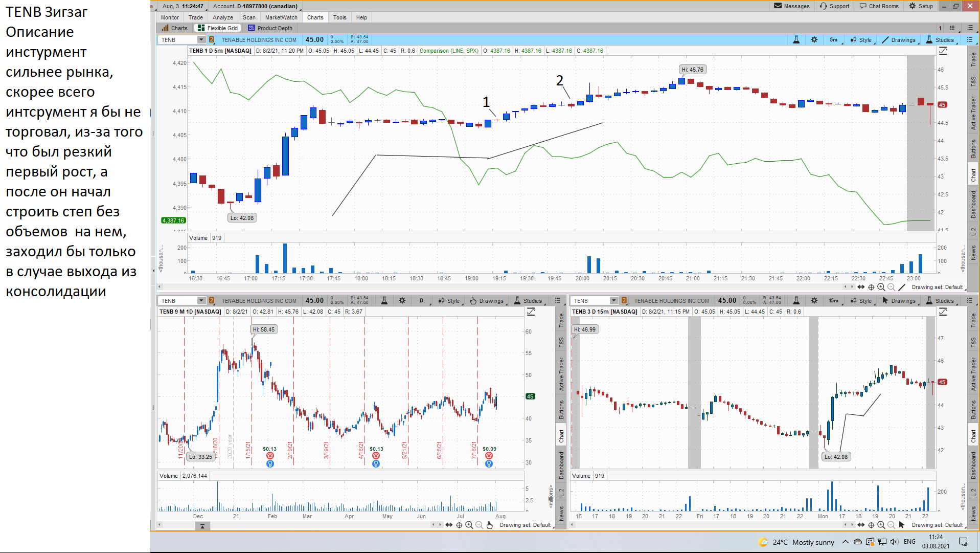Toggle the Active Trader side panel of the daily chart
980x553 pixels.
(561, 374)
